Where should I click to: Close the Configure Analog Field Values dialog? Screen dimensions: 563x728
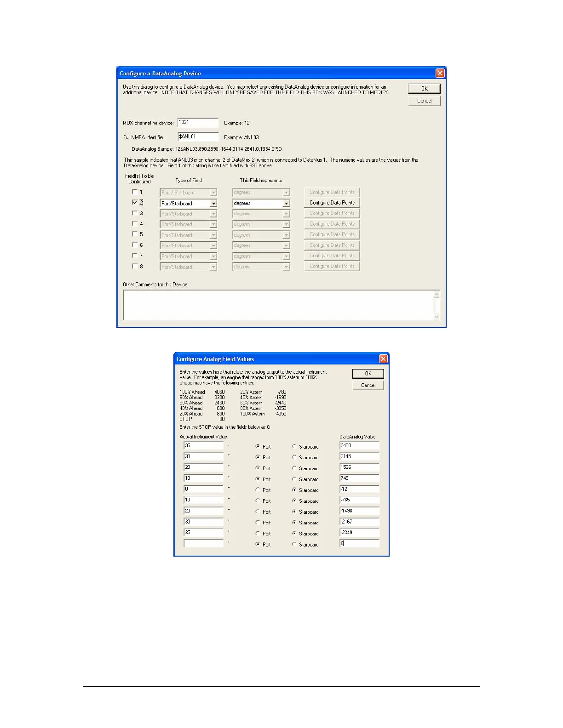[x=383, y=359]
